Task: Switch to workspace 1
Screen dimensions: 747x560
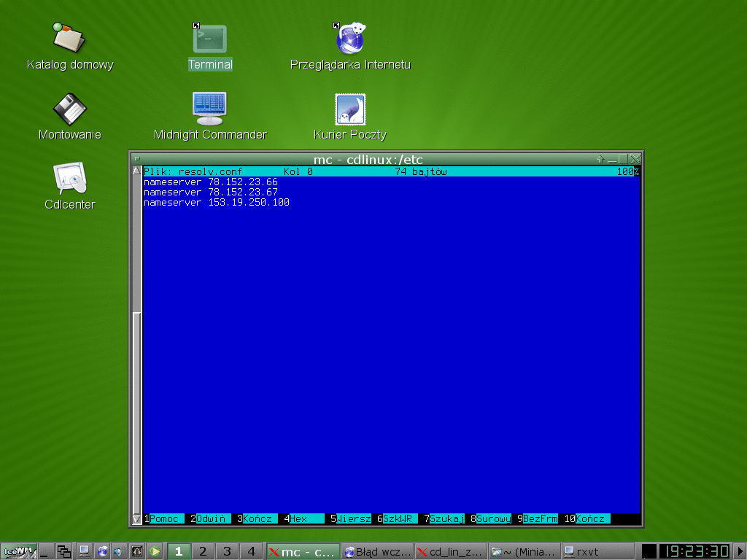Action: (179, 552)
